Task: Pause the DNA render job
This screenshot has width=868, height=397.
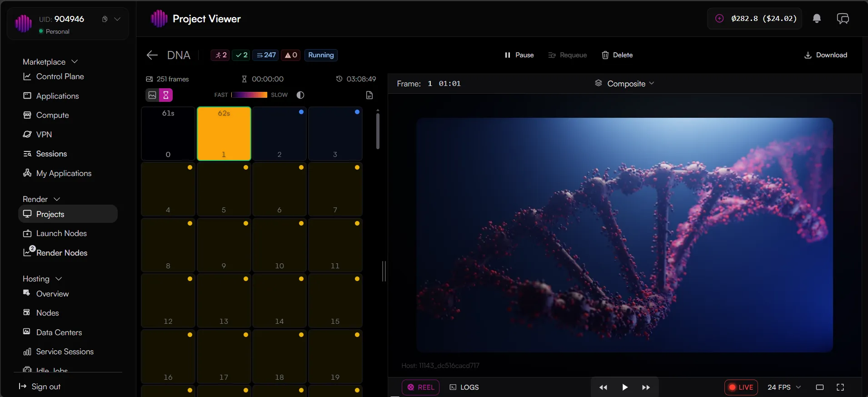Action: 519,55
